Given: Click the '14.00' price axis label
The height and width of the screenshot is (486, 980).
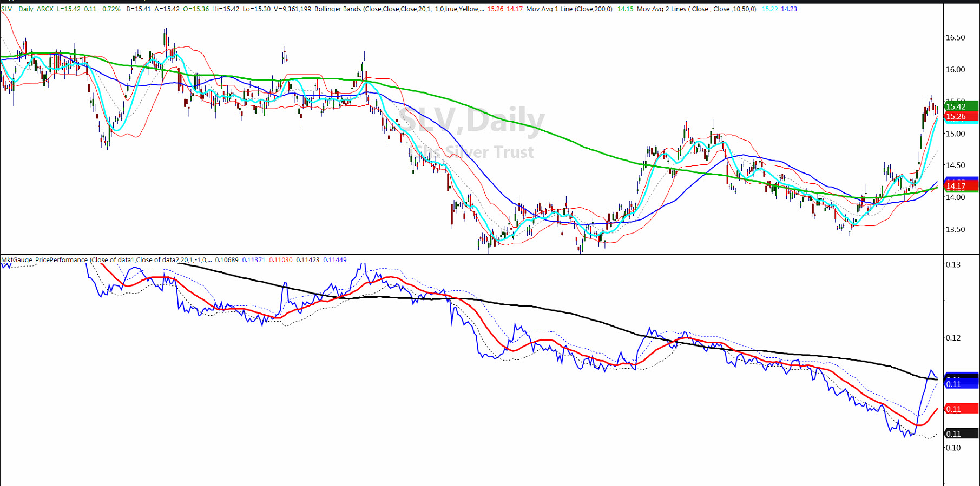Looking at the screenshot, I should [x=955, y=197].
